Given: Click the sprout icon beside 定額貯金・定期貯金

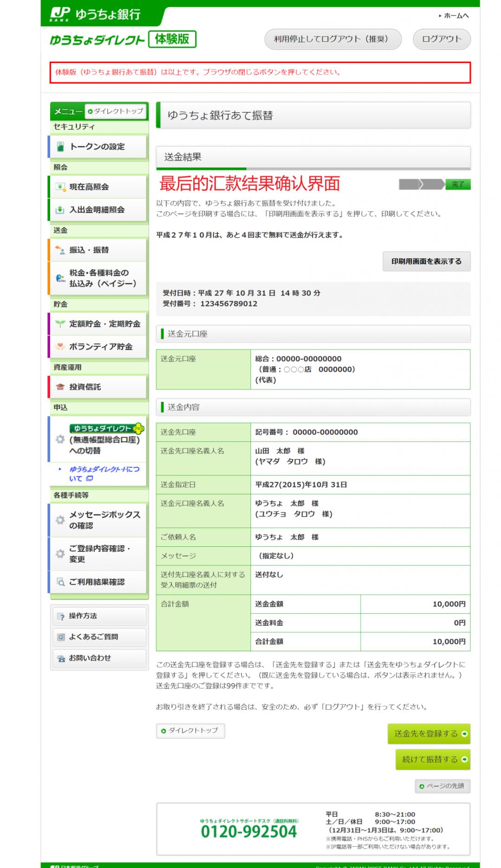Looking at the screenshot, I should pos(60,324).
